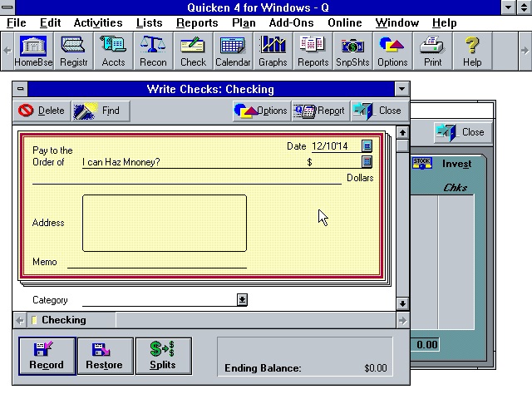Open the File menu
Screen dimensions: 532x399
(x=17, y=22)
